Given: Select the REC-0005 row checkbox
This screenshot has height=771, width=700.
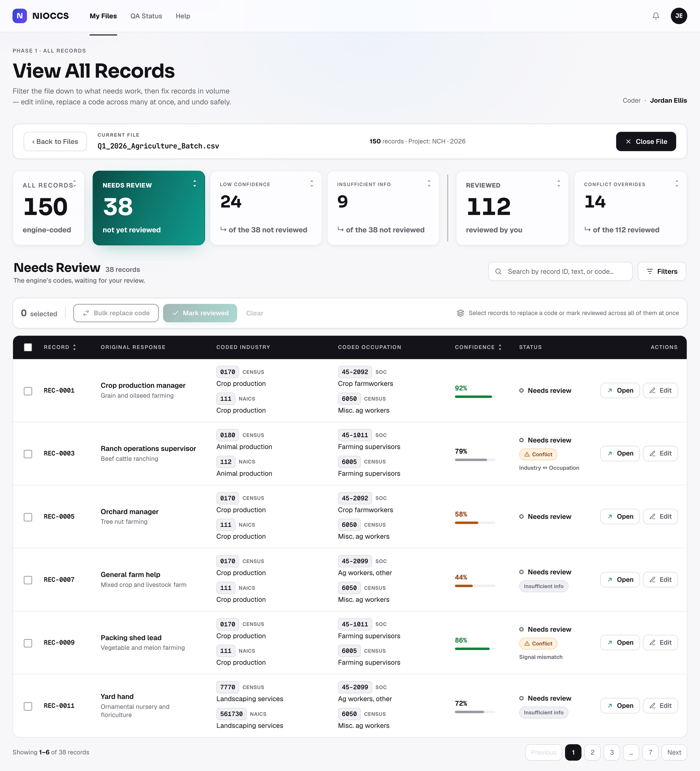Looking at the screenshot, I should (x=28, y=517).
